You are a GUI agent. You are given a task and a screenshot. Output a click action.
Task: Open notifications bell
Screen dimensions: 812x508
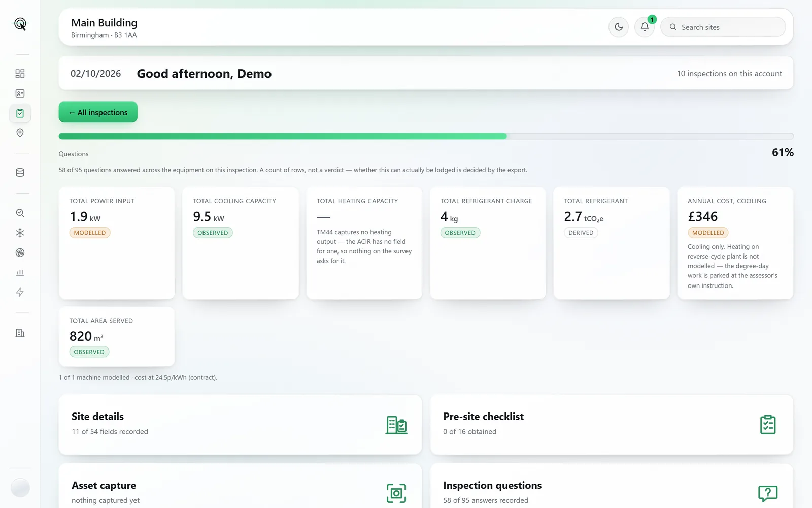645,27
